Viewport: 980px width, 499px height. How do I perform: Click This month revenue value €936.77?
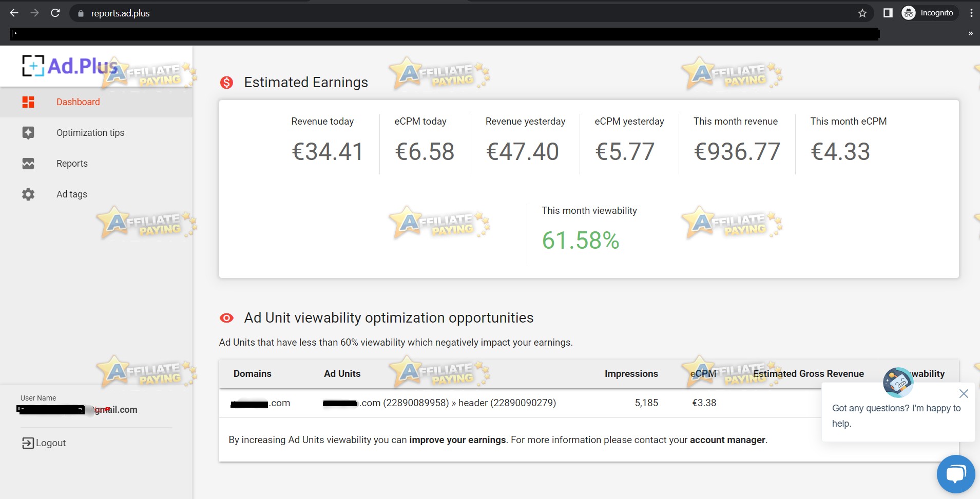pyautogui.click(x=737, y=152)
